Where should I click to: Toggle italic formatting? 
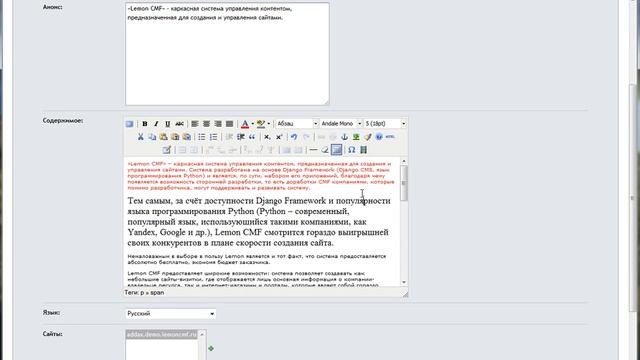point(156,124)
